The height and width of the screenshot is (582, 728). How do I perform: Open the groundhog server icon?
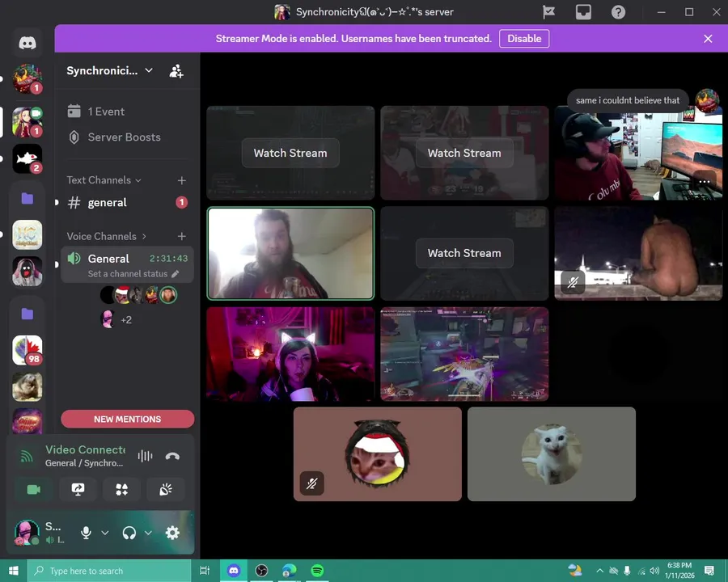click(28, 386)
